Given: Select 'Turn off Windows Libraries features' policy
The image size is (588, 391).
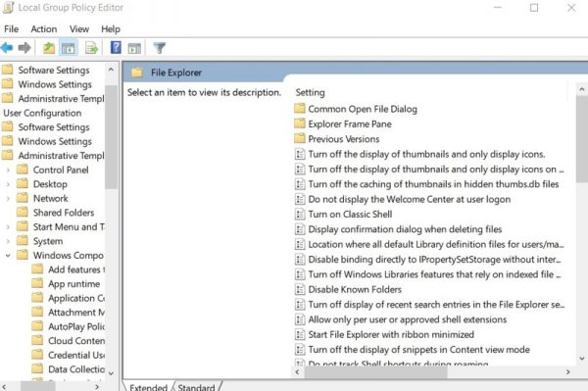Looking at the screenshot, I should pyautogui.click(x=435, y=274).
